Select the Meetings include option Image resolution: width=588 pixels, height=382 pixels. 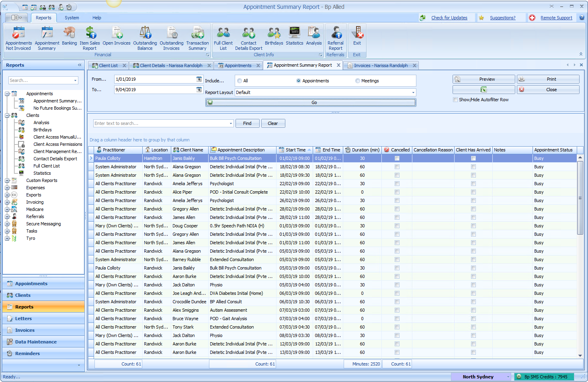(358, 81)
